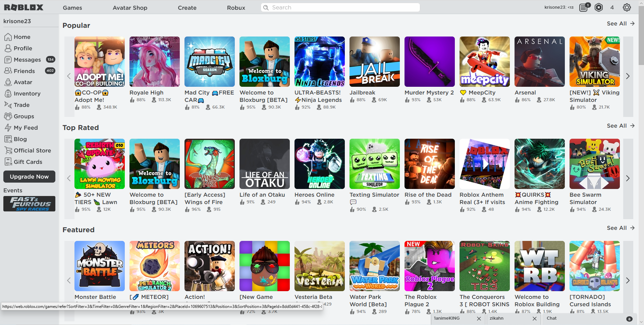Open the Murder Mystery 2 thumbnail
The height and width of the screenshot is (325, 644).
click(x=430, y=62)
